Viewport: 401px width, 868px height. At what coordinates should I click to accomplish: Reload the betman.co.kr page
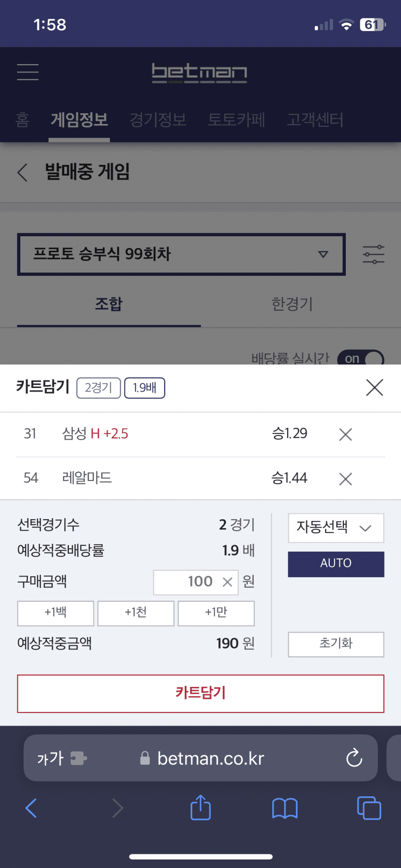(354, 759)
